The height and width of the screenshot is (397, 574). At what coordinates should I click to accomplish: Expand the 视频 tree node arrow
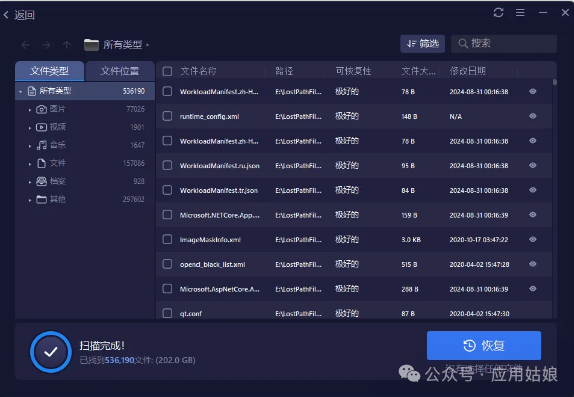click(30, 128)
